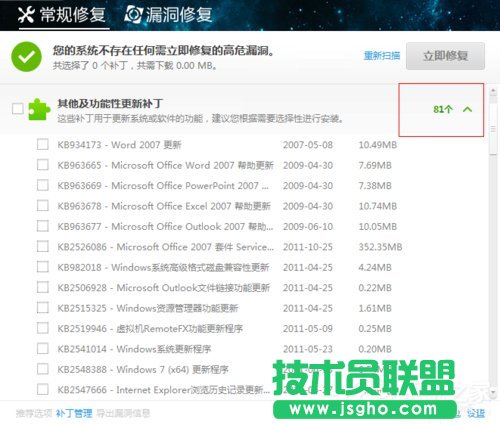The image size is (500, 425).
Task: Select the KB982018 Windows patch checkbox
Action: pyautogui.click(x=43, y=267)
